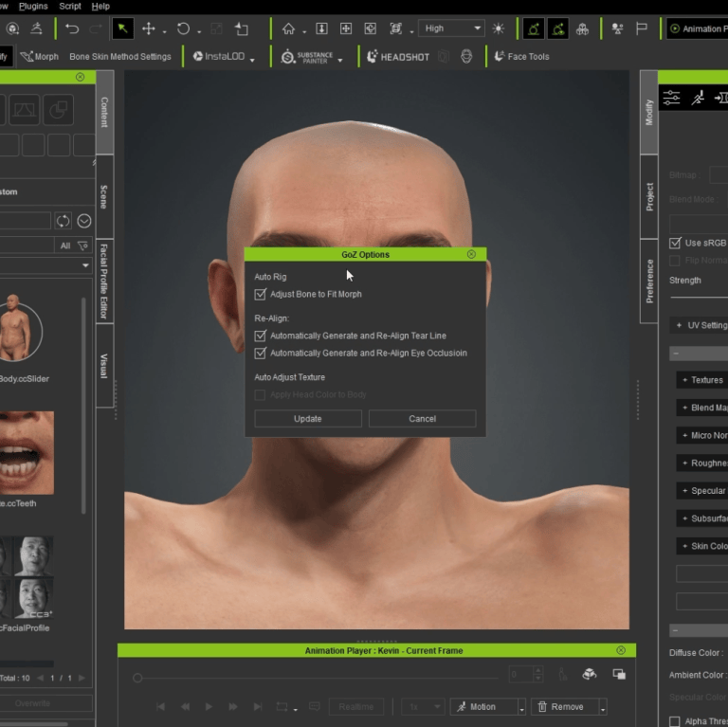Open the Help menu
This screenshot has height=727, width=728.
click(100, 6)
